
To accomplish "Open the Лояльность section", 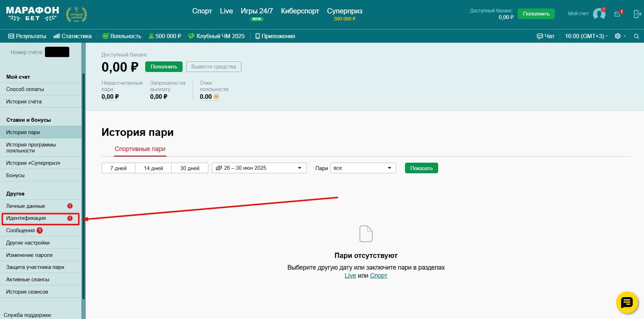I will pyautogui.click(x=122, y=36).
